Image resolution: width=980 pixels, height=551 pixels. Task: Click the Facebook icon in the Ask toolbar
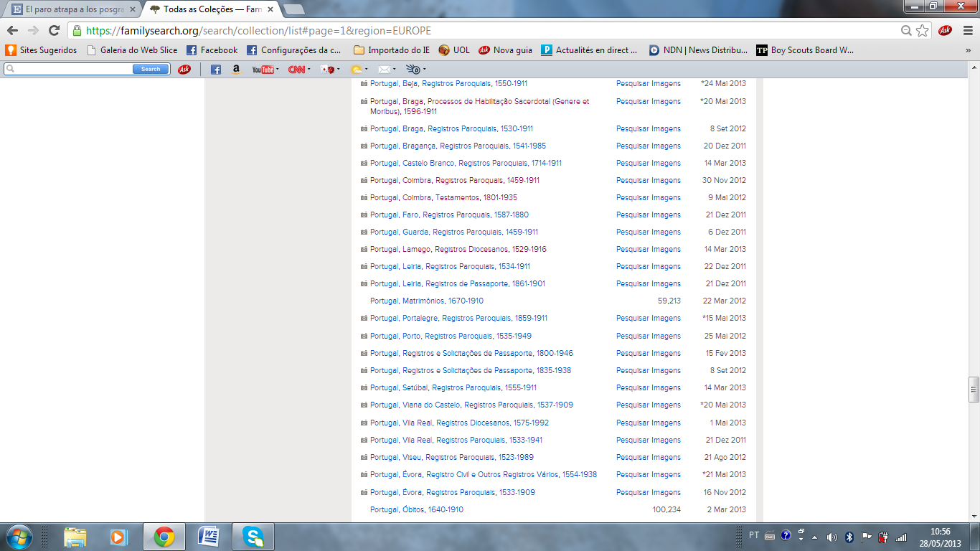click(x=215, y=70)
